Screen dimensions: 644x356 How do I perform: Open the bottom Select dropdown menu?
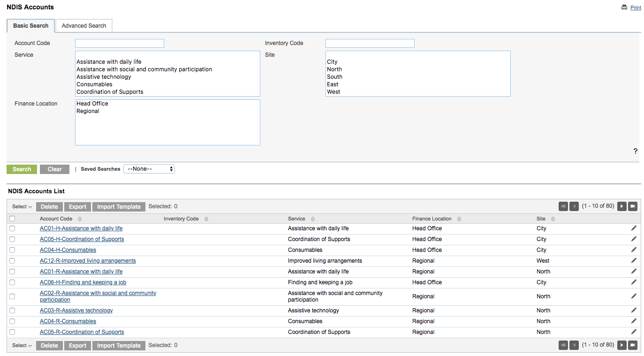(x=22, y=346)
